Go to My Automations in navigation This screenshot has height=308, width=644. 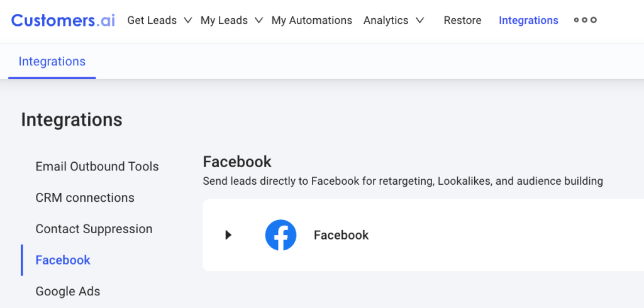[312, 20]
